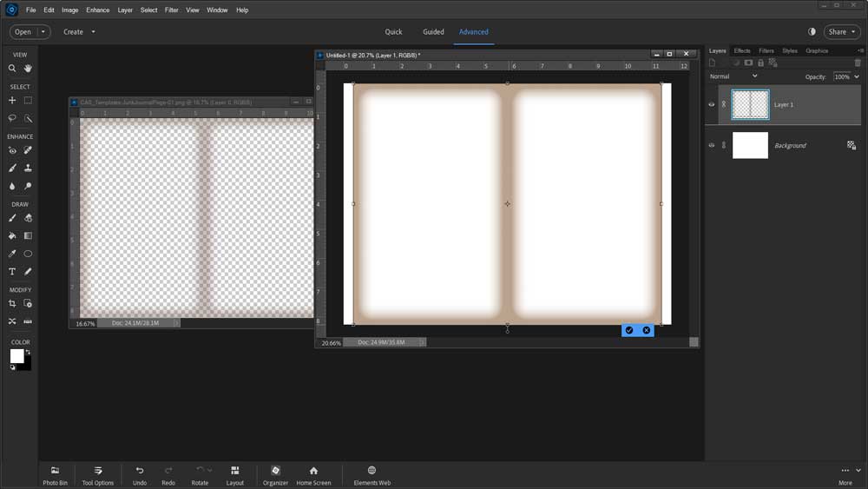The height and width of the screenshot is (489, 868).
Task: Switch to the Effects panel tab
Action: (x=742, y=50)
